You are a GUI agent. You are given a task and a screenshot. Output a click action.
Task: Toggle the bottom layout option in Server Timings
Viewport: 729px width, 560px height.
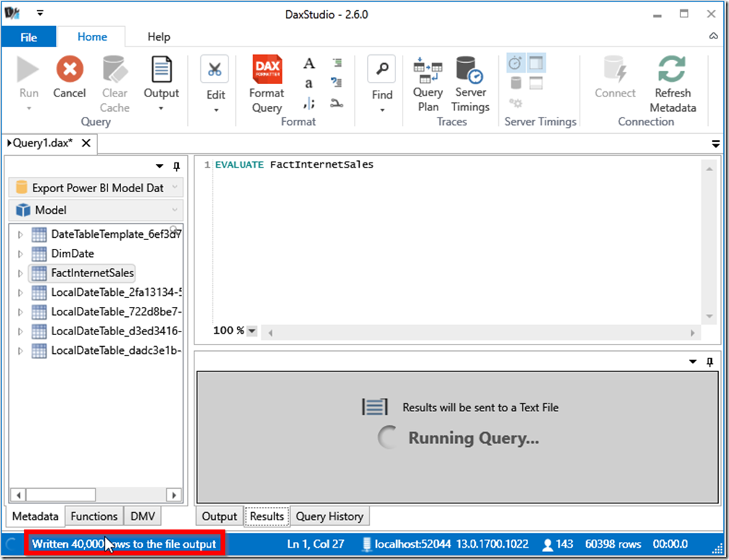click(x=536, y=83)
